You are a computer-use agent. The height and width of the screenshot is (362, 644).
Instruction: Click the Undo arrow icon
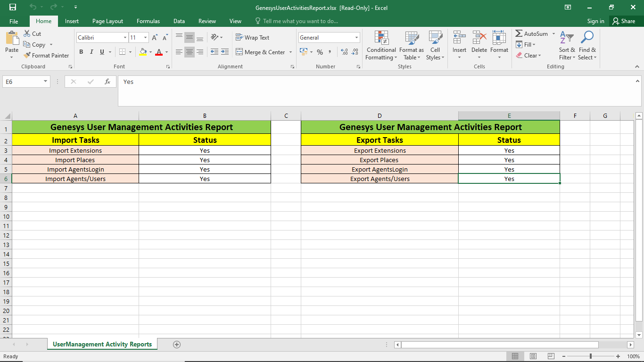33,7
